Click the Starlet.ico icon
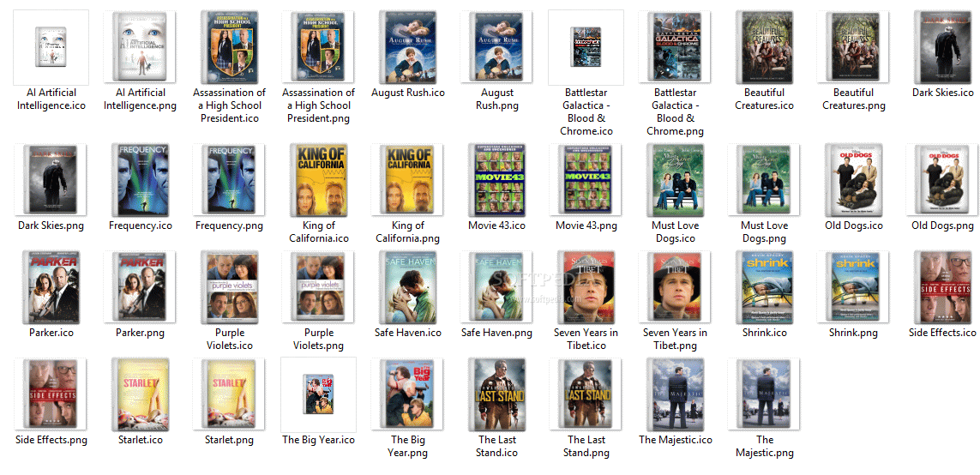This screenshot has height=475, width=980. tap(140, 394)
